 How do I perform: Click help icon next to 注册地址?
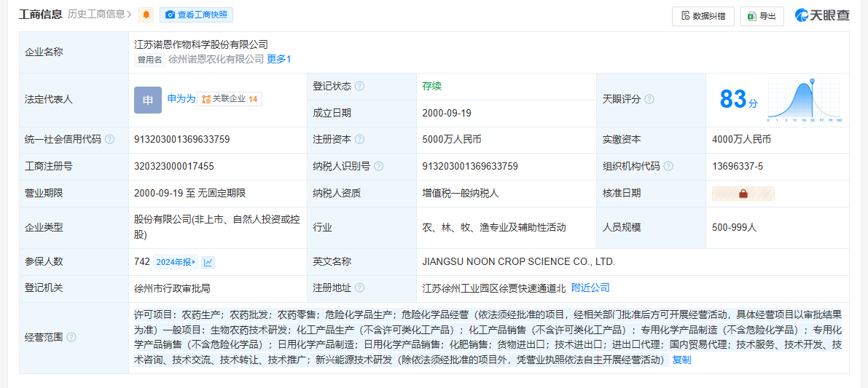pyautogui.click(x=360, y=288)
